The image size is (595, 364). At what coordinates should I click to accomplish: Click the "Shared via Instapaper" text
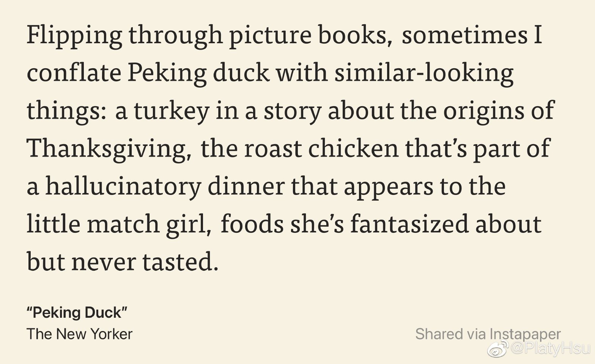tap(488, 334)
